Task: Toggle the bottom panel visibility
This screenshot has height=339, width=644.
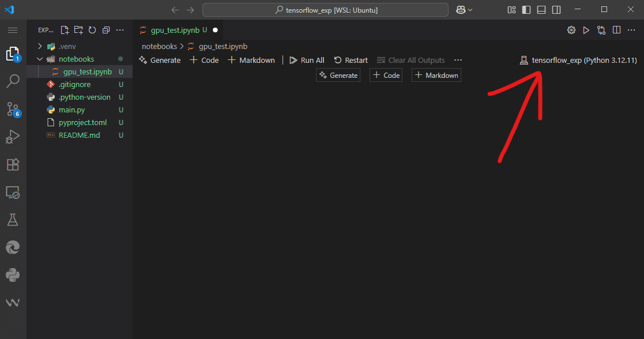Action: coord(540,9)
